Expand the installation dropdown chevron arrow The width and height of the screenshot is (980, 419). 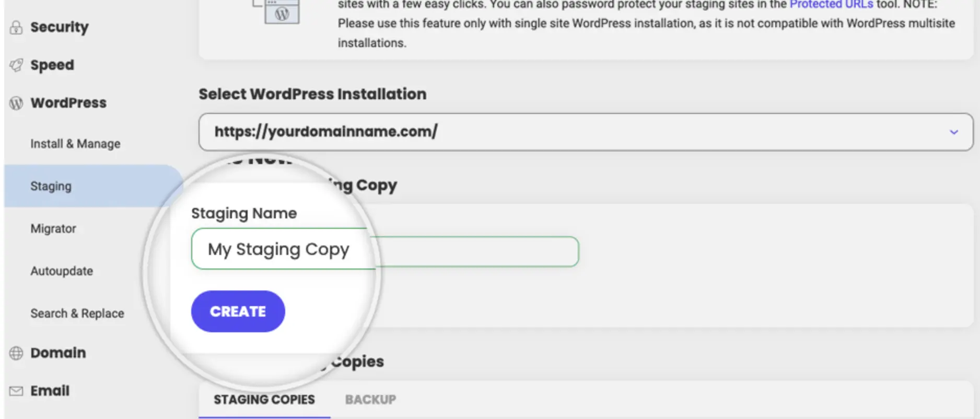pos(953,132)
